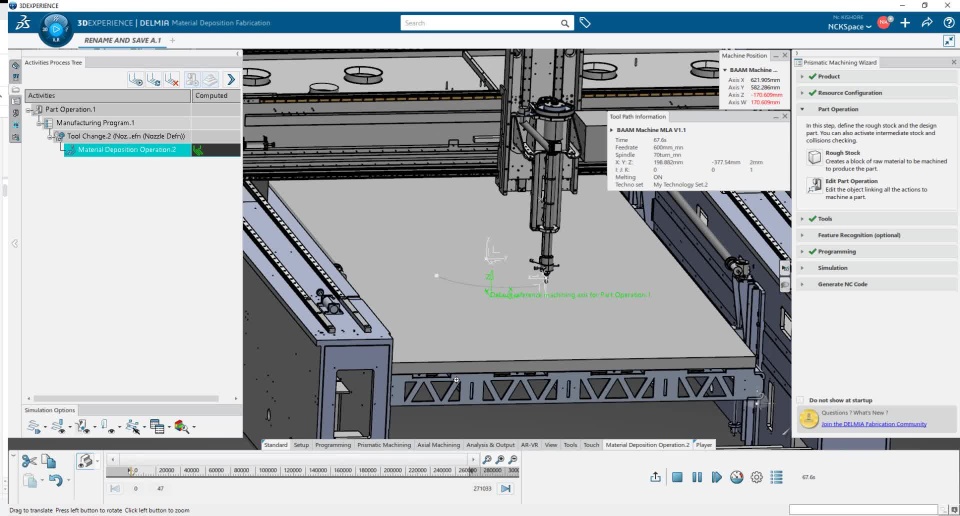The image size is (960, 516).
Task: Jump to the end of the simulation
Action: point(506,488)
